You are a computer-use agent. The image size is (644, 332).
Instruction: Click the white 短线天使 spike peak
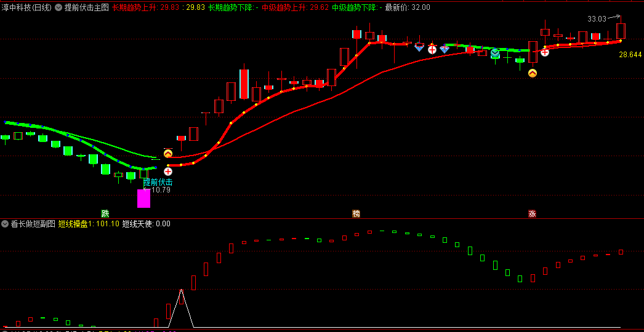pos(181,290)
